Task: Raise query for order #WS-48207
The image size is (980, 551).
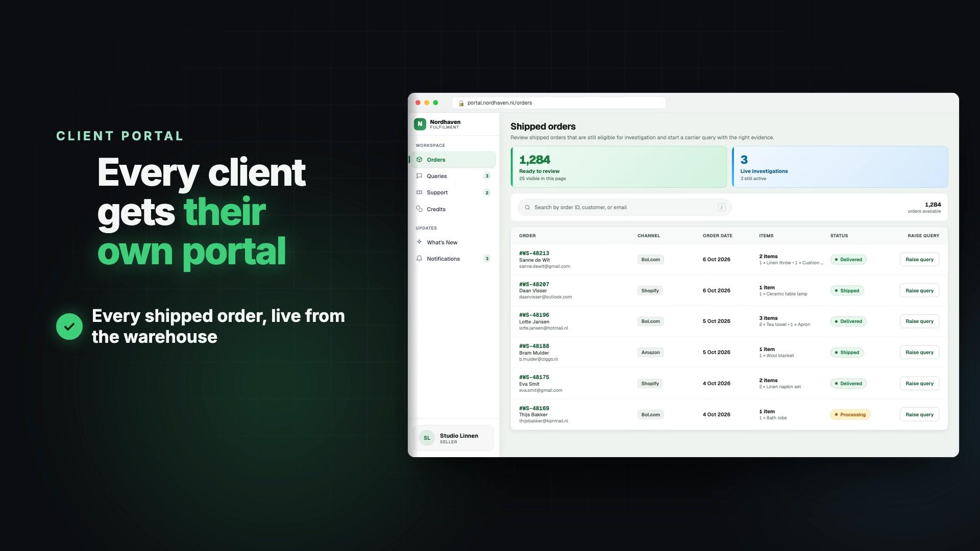Action: click(x=919, y=291)
